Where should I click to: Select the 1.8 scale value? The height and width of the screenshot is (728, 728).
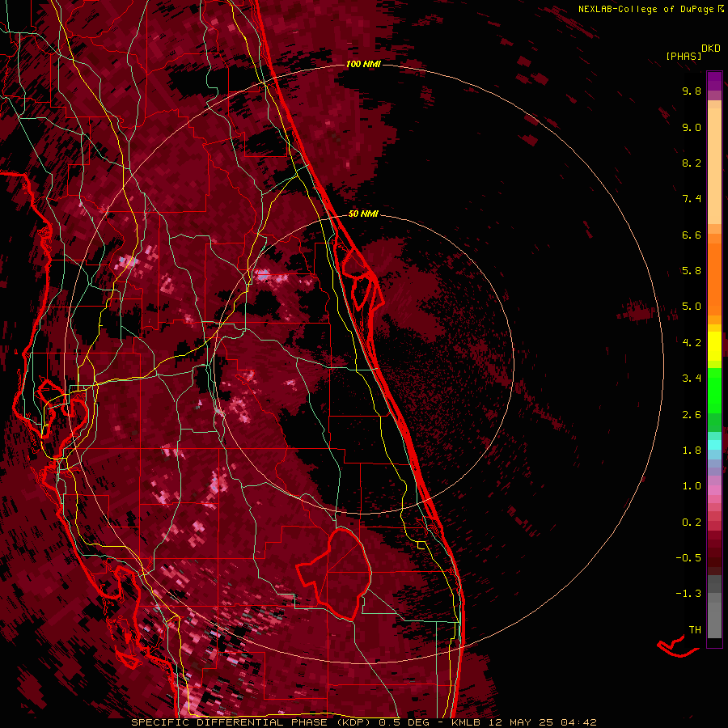click(692, 451)
